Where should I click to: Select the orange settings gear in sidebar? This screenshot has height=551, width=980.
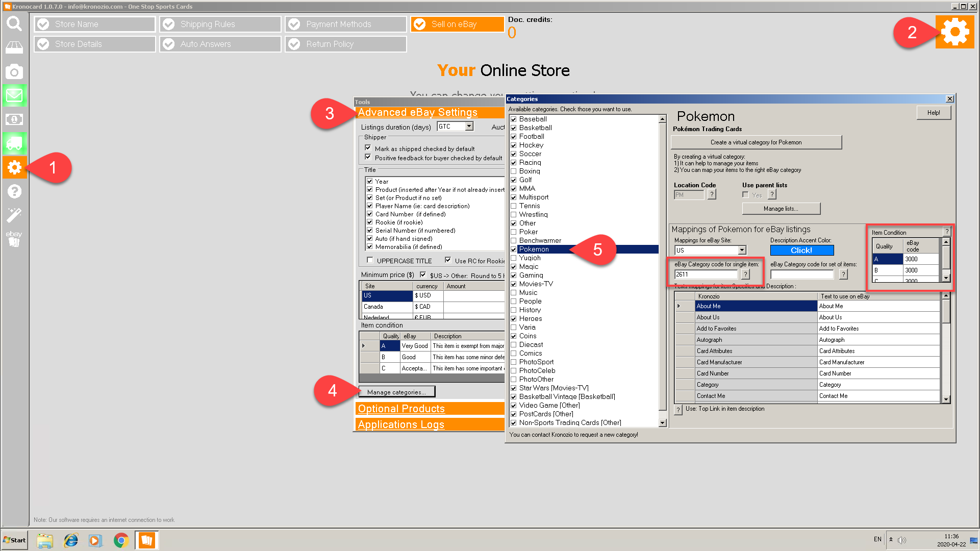pyautogui.click(x=14, y=167)
